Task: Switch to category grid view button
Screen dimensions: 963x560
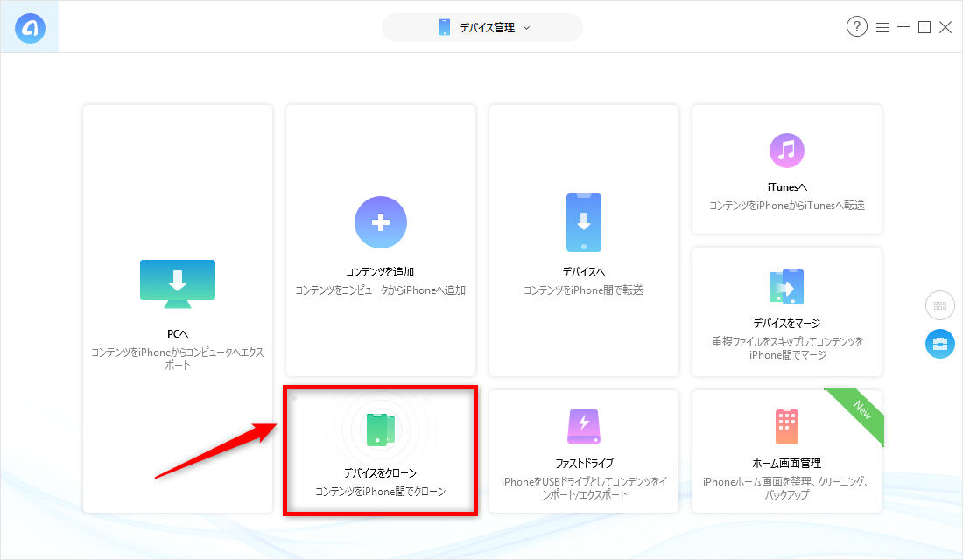Action: click(x=940, y=305)
